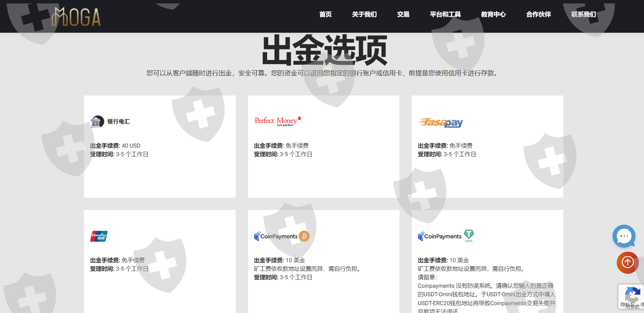The image size is (644, 313).
Task: Click the MOGA logo
Action: 76,17
